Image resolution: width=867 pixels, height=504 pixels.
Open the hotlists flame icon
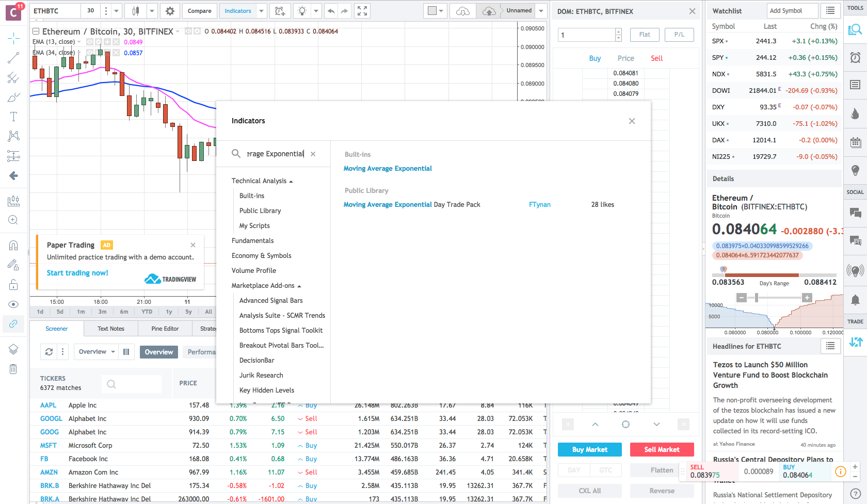pyautogui.click(x=855, y=113)
